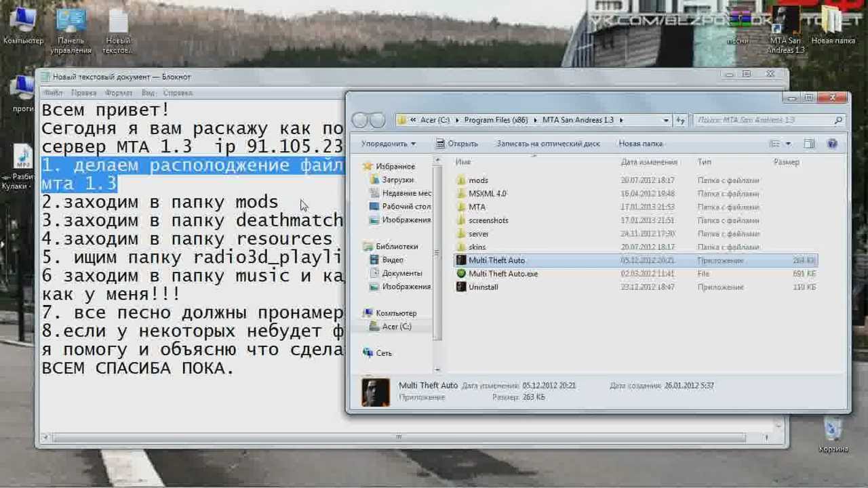Click the text 'ВСЕМ СПАСИБА ПОКА.' in Notepad

[138, 368]
